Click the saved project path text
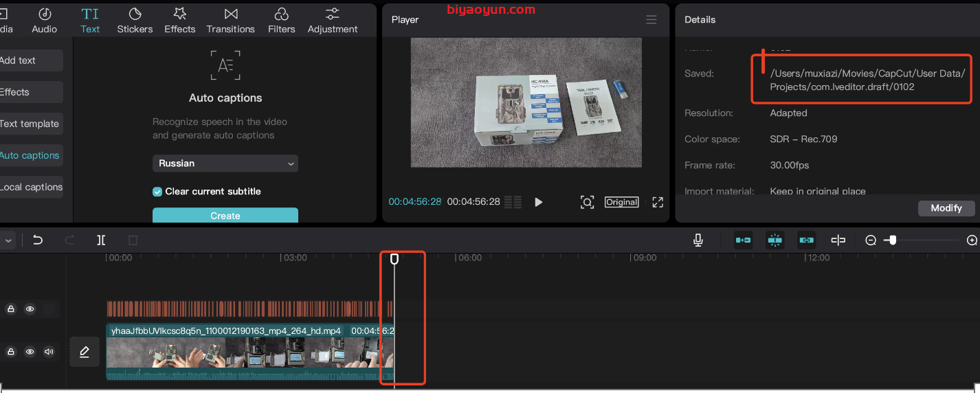Screen dimensions: 980x393 pos(867,80)
